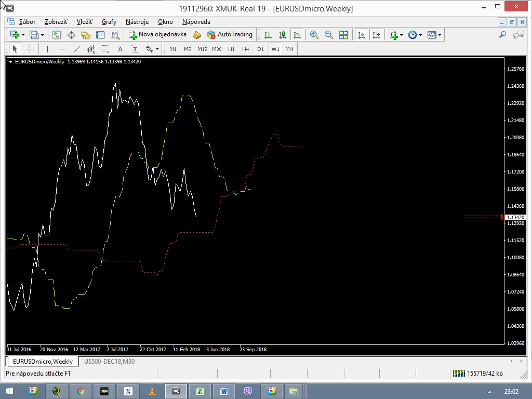Expand the arrows objects dropdown
This screenshot has width=532, height=399.
pos(157,49)
